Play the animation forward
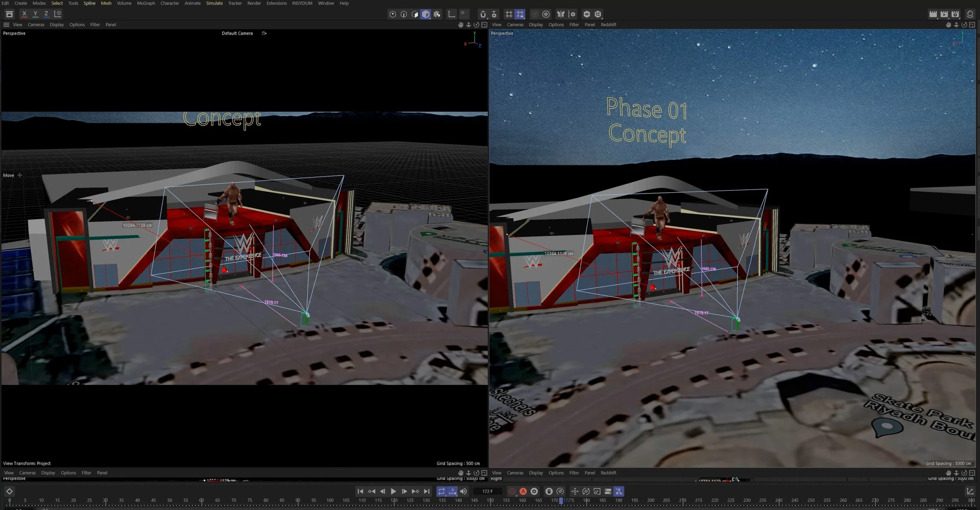980x510 pixels. pyautogui.click(x=393, y=491)
